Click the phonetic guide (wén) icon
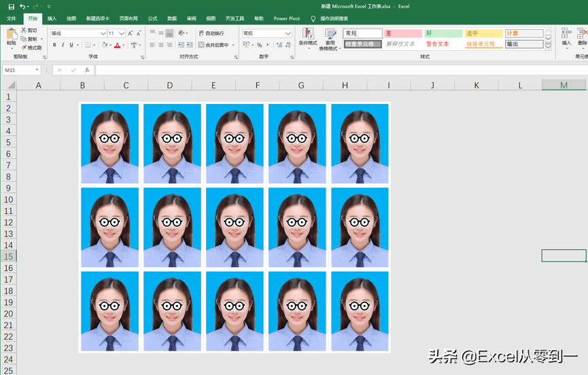The height and width of the screenshot is (375, 588). click(134, 45)
